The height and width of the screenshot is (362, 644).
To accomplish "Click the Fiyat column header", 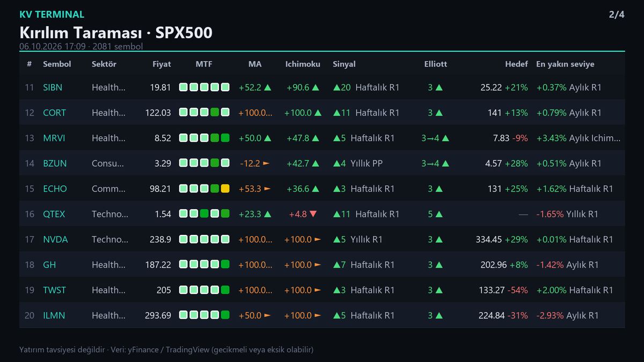I will [x=162, y=64].
